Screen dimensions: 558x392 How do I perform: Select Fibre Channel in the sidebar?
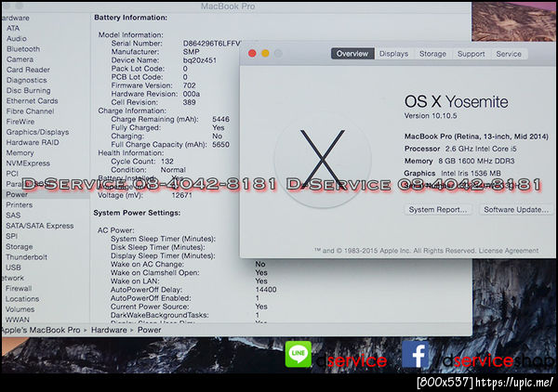[x=31, y=111]
